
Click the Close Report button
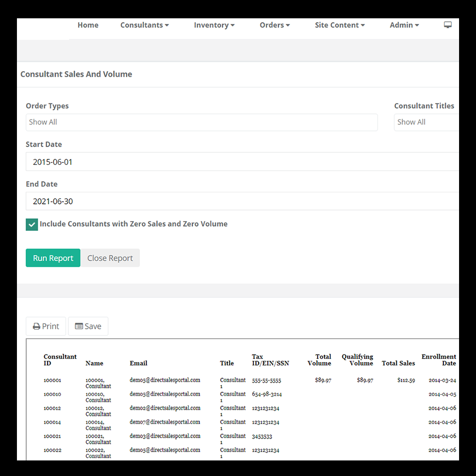[110, 258]
